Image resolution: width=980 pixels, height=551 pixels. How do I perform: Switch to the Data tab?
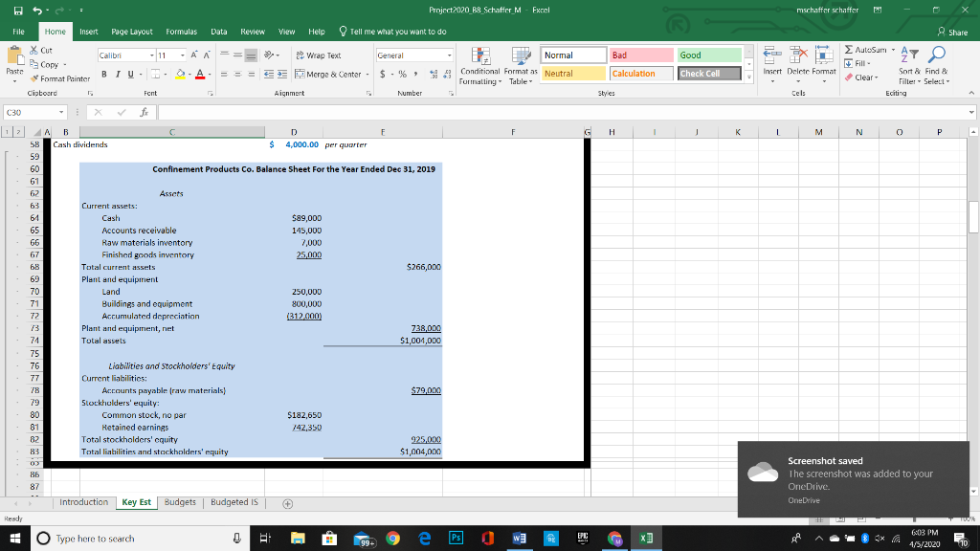click(x=219, y=32)
